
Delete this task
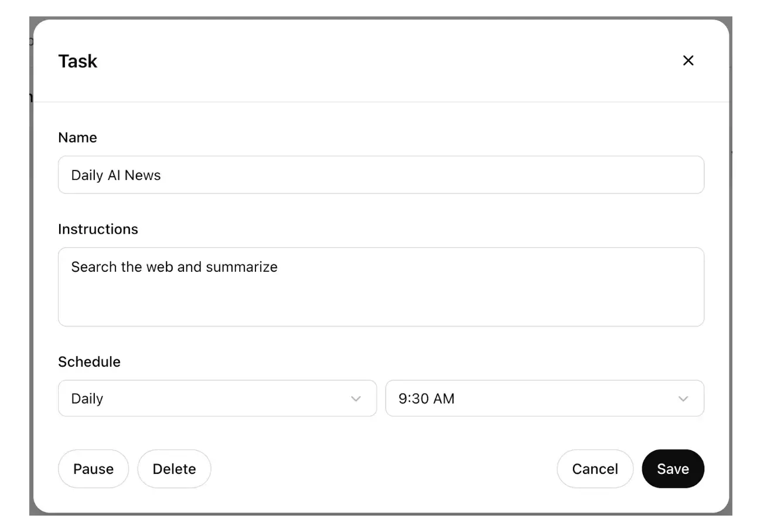(x=174, y=469)
